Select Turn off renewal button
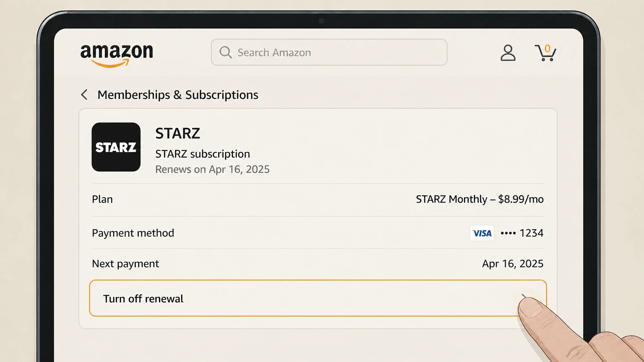The image size is (644, 362). click(318, 298)
